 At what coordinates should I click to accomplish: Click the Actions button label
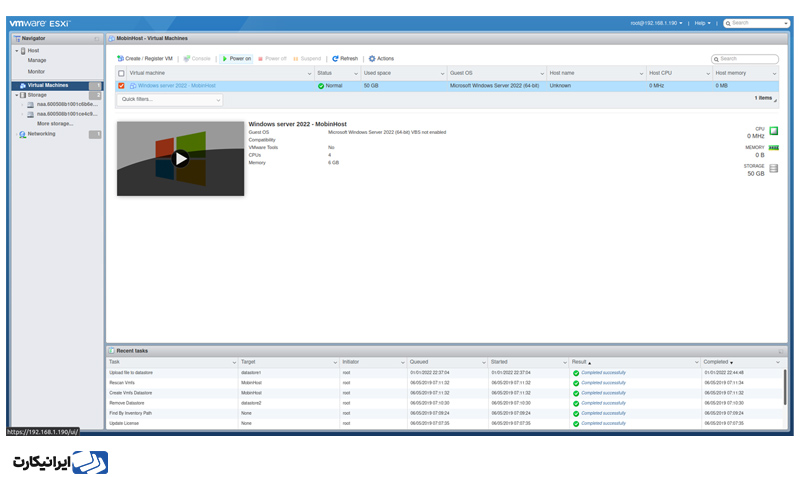385,59
